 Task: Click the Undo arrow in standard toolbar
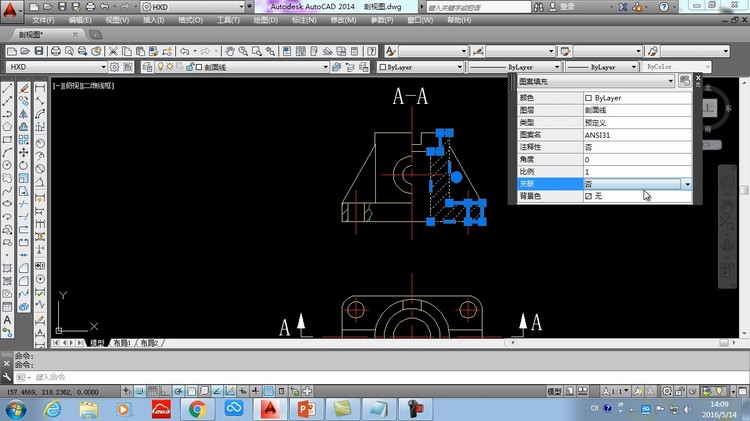[x=185, y=51]
